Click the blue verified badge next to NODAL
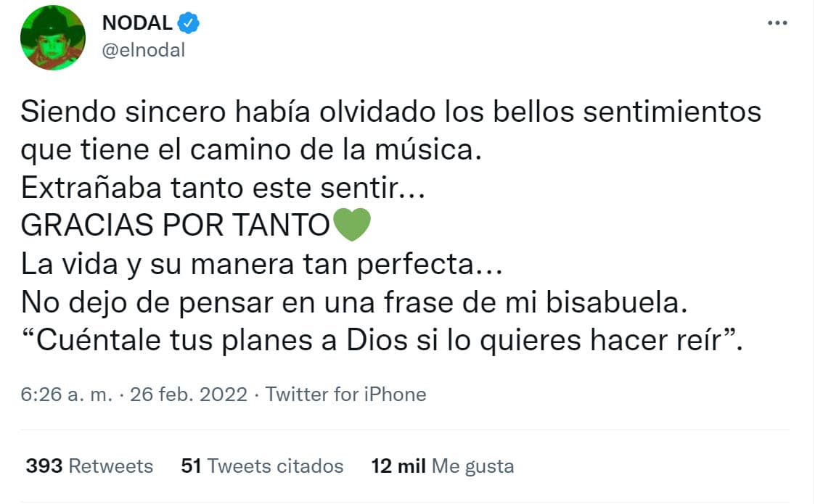This screenshot has height=504, width=815. pos(187,22)
